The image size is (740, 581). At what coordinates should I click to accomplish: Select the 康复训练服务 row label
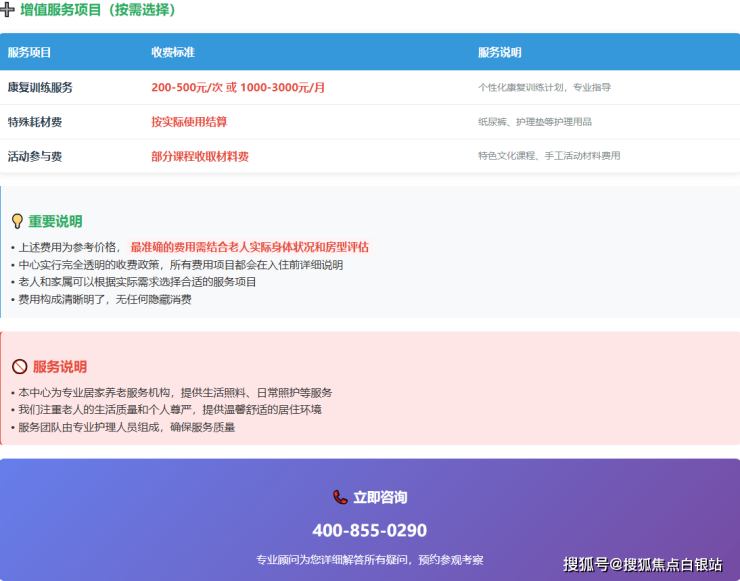(x=40, y=87)
